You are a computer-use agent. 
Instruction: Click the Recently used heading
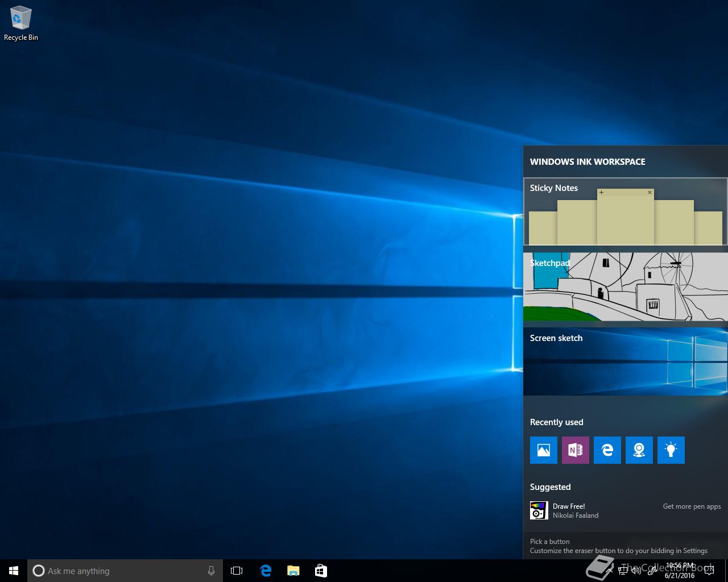[556, 422]
